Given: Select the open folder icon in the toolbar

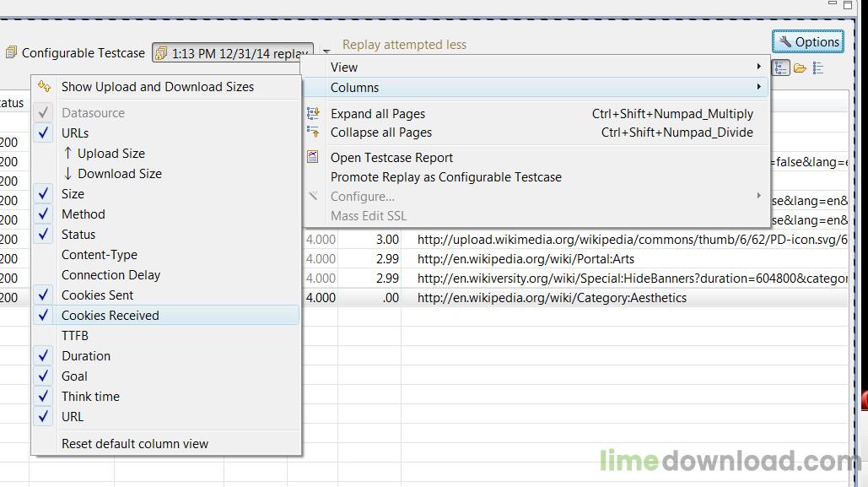Looking at the screenshot, I should pyautogui.click(x=800, y=68).
